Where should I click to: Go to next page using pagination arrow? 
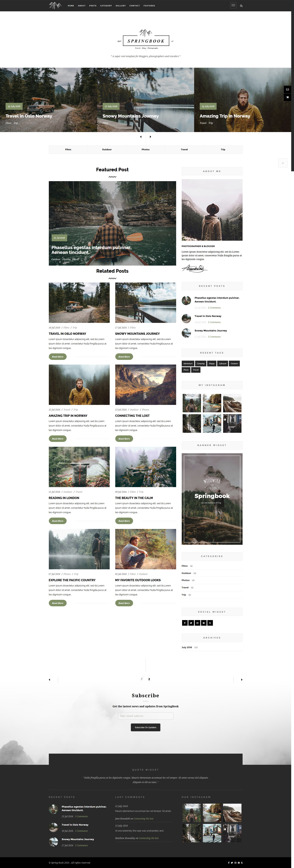(241, 680)
